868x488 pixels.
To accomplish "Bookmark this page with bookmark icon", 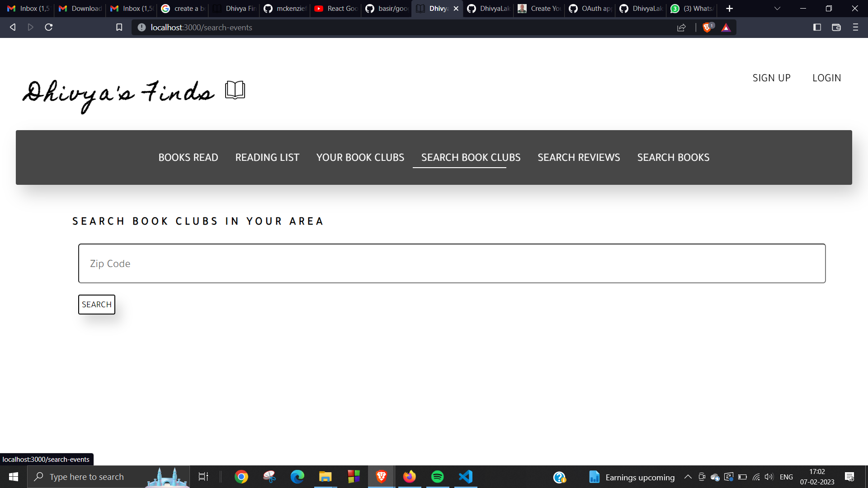I will [119, 28].
